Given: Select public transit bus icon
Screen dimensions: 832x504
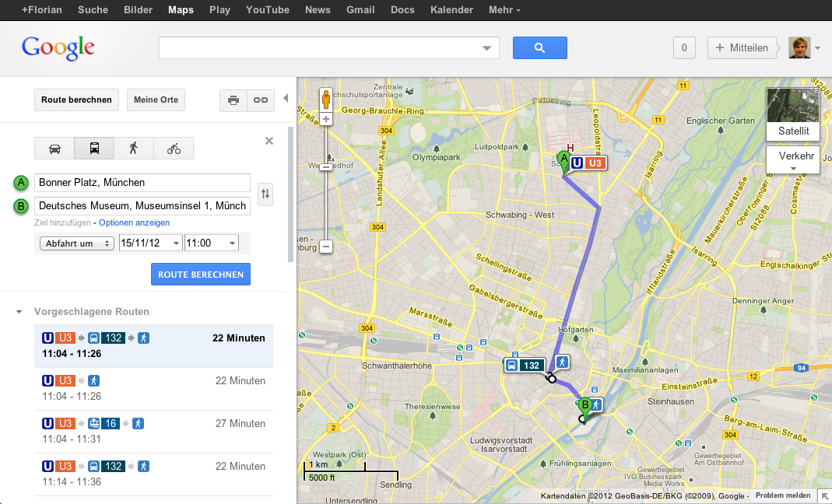Looking at the screenshot, I should (94, 149).
